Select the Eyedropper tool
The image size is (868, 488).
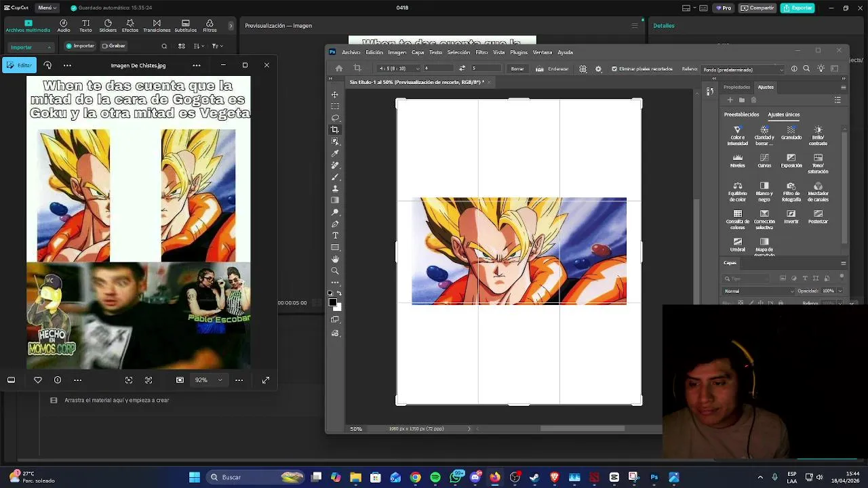(335, 153)
